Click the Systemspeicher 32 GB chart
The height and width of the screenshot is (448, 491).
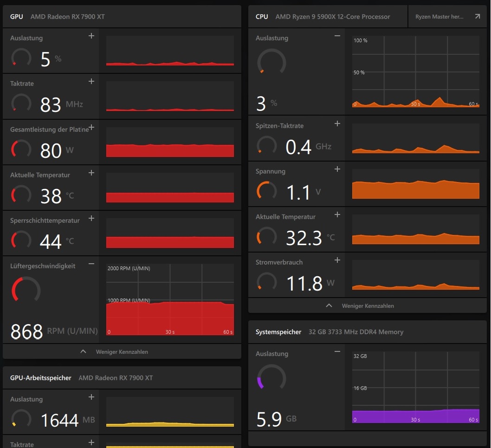point(416,387)
